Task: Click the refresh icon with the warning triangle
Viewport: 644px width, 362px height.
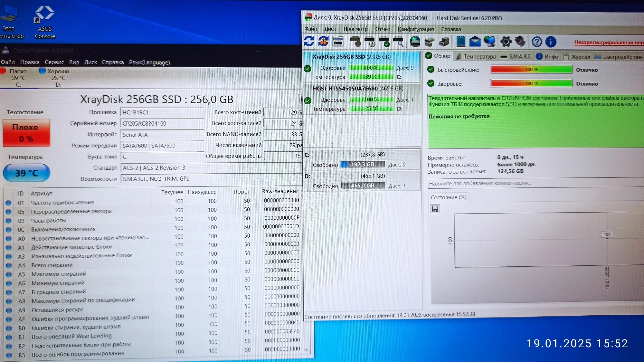Action: click(323, 41)
